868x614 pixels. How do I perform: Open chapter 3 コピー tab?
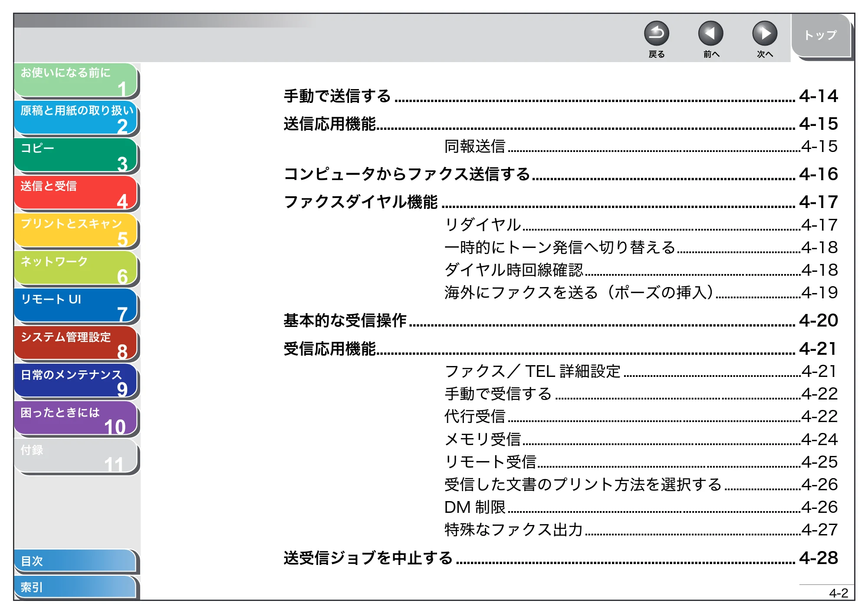click(76, 156)
